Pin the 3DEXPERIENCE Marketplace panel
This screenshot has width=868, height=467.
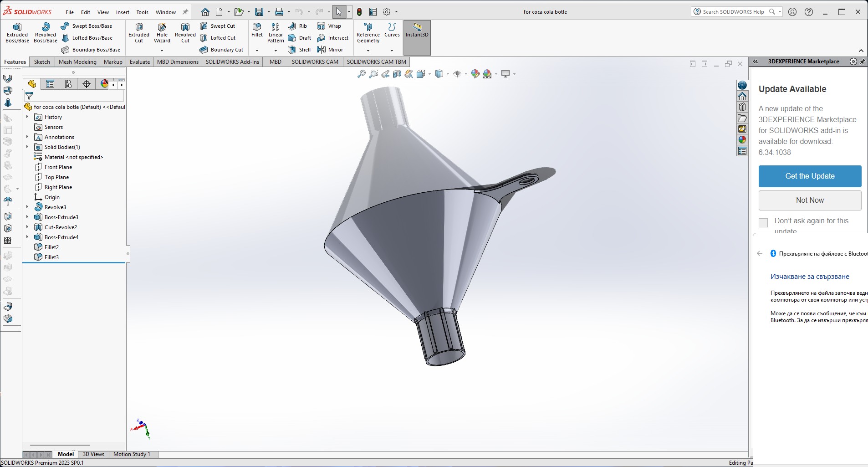[x=863, y=62]
